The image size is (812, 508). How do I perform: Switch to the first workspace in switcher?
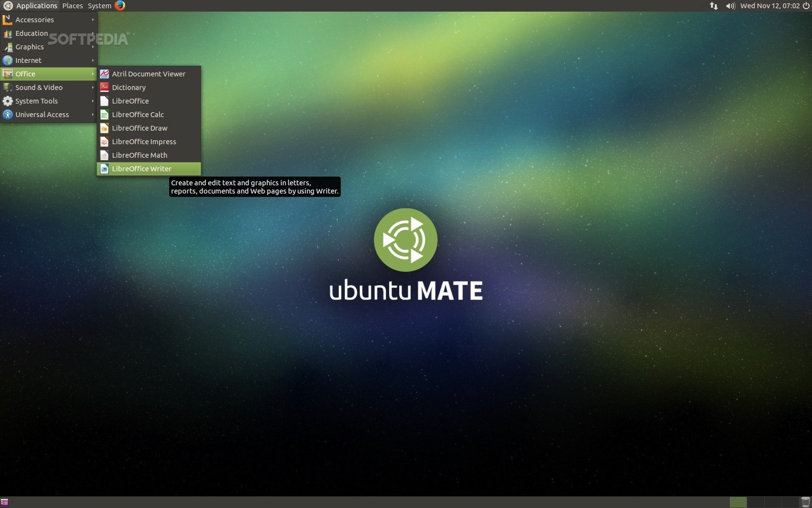(x=738, y=502)
